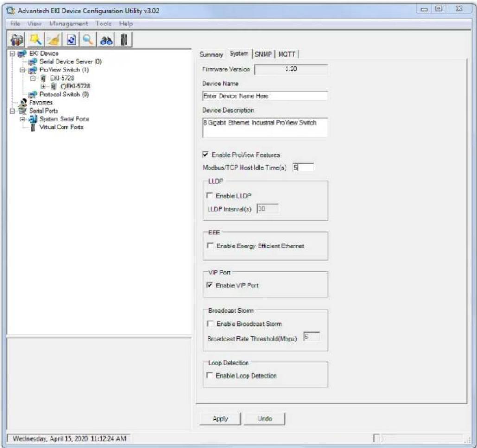Switch to the SNMP tab

pos(263,54)
